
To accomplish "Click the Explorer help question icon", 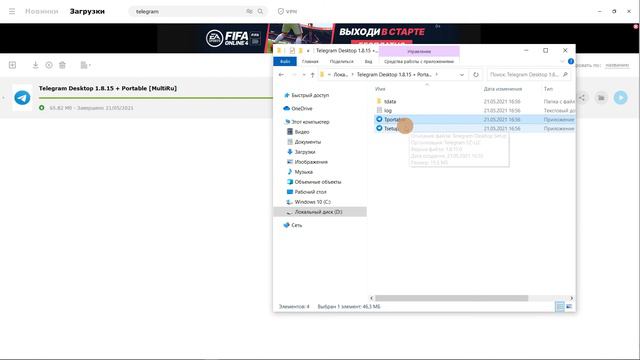I will point(571,61).
